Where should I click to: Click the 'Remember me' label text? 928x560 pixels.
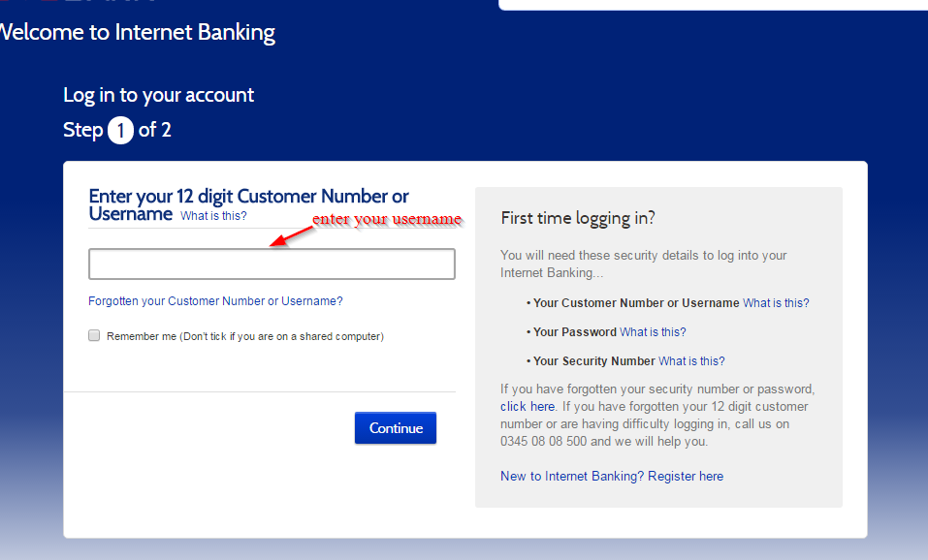245,336
